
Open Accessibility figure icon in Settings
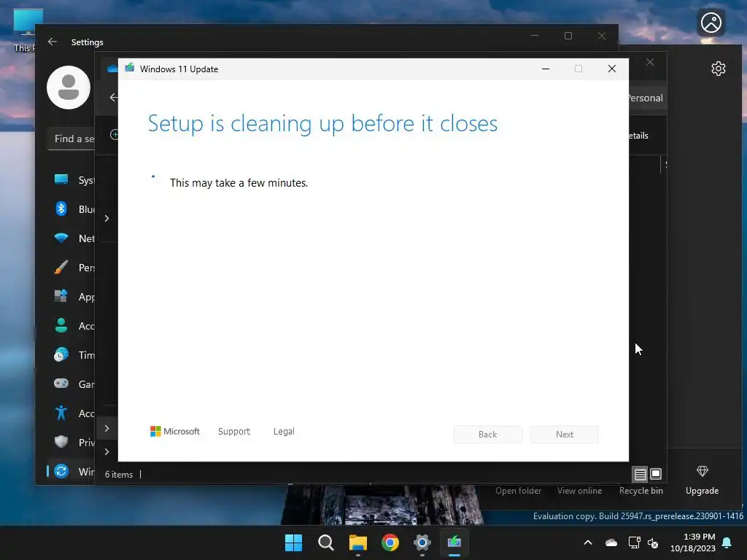point(61,413)
